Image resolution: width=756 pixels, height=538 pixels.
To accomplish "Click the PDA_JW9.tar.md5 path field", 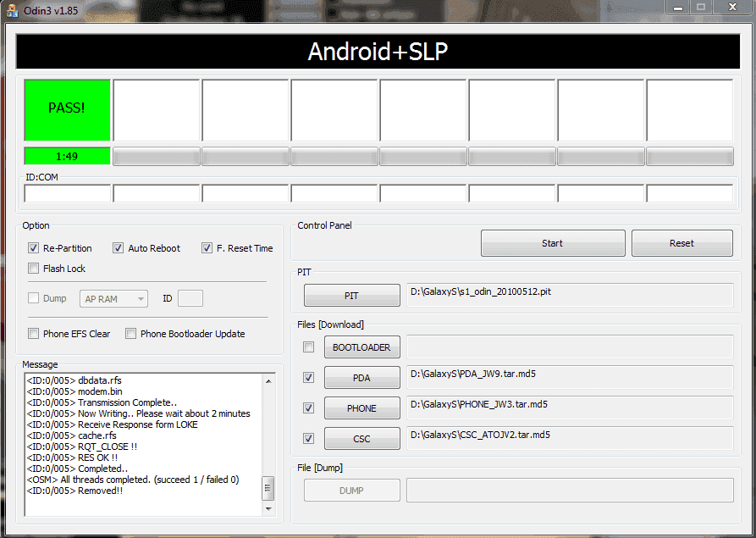I will [570, 377].
